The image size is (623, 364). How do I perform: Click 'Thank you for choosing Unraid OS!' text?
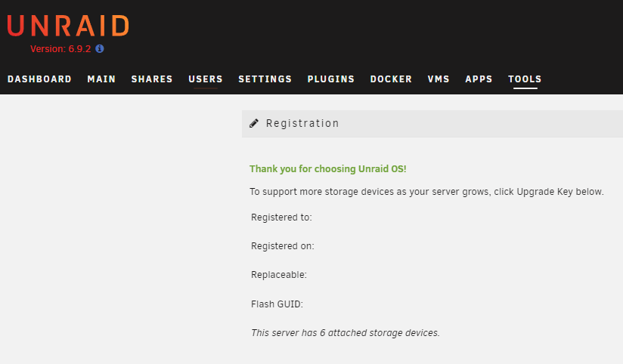(x=328, y=168)
